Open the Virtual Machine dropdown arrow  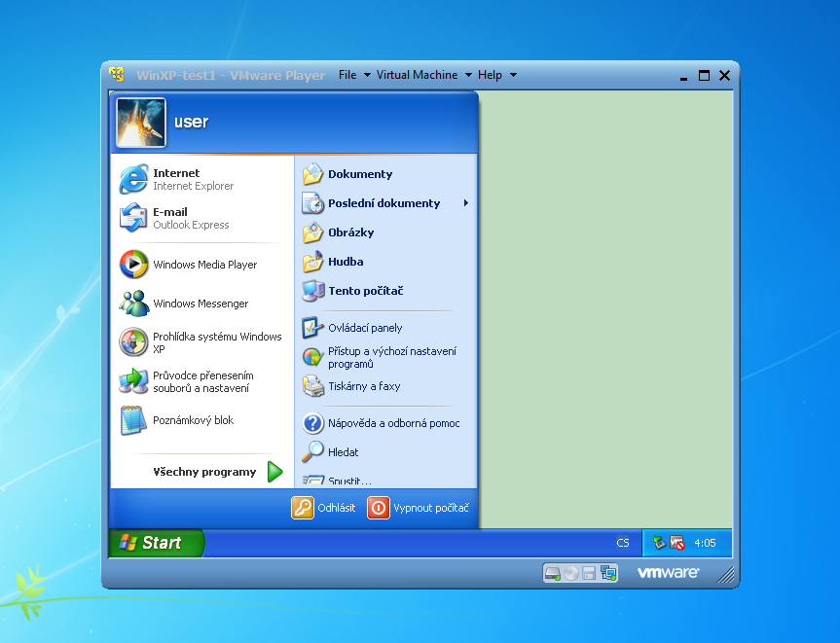[x=468, y=75]
